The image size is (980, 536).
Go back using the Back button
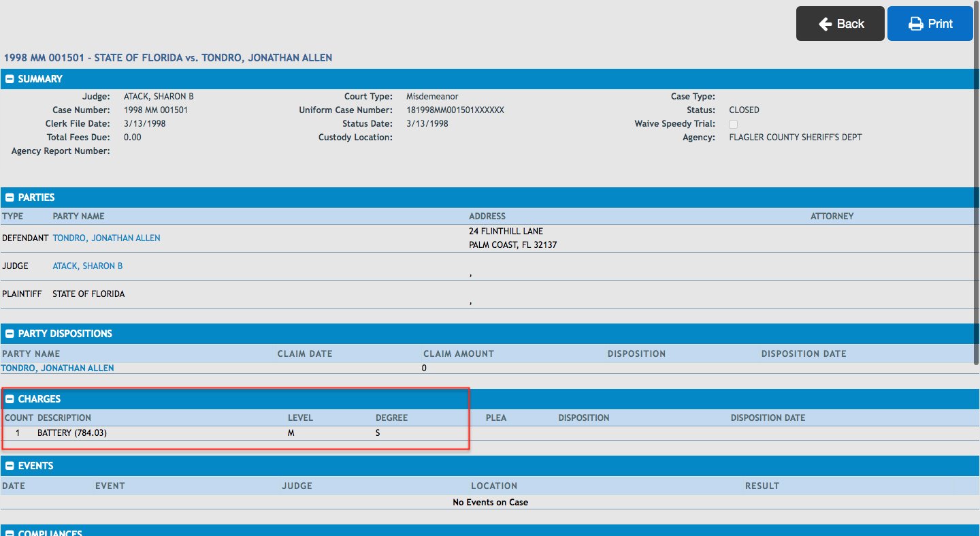point(840,24)
